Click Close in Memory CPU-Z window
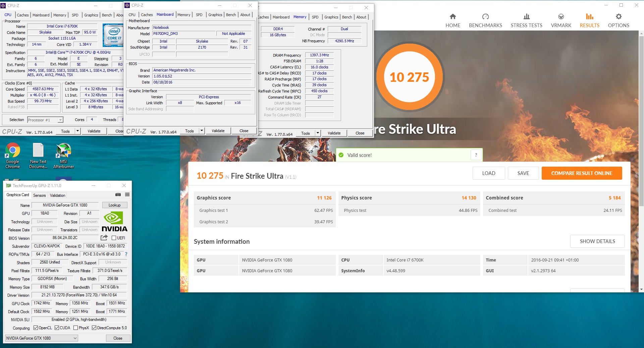 click(360, 133)
